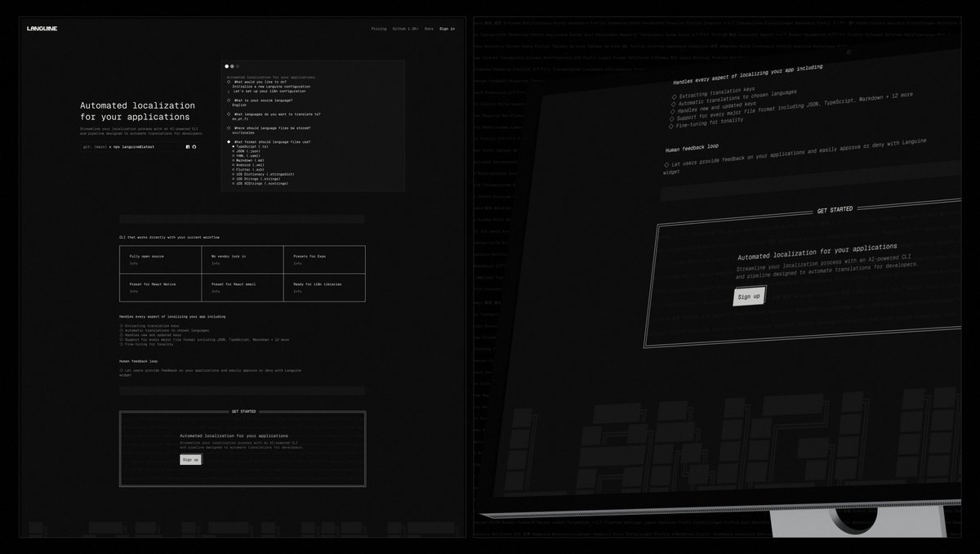The height and width of the screenshot is (554, 980).
Task: Go to Docs in the top navigation
Action: coord(429,29)
